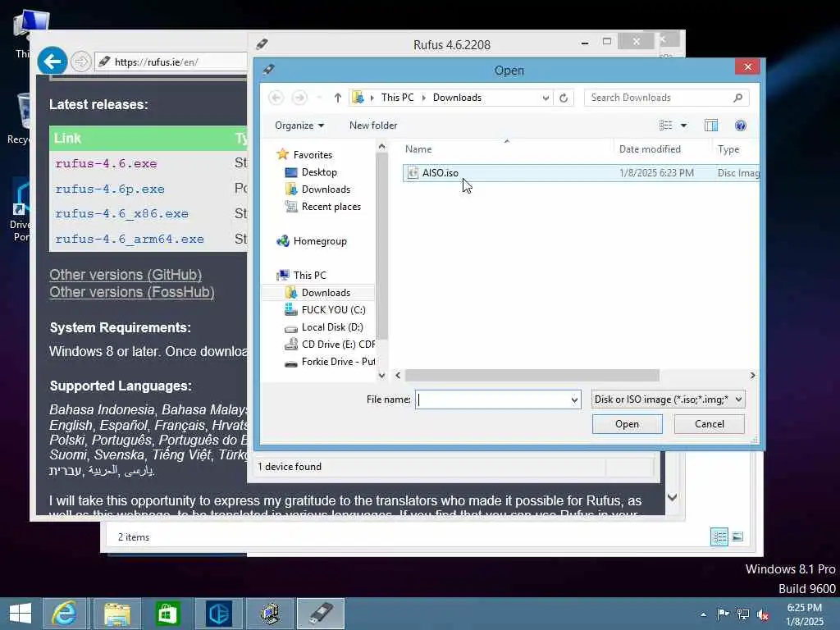Open Internet Explorer from the taskbar
Viewport: 840px width, 630px height.
click(64, 614)
